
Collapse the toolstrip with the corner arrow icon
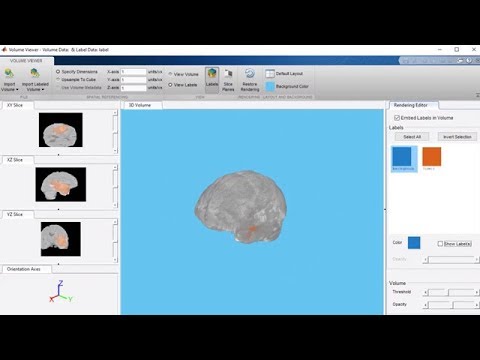coord(477,95)
